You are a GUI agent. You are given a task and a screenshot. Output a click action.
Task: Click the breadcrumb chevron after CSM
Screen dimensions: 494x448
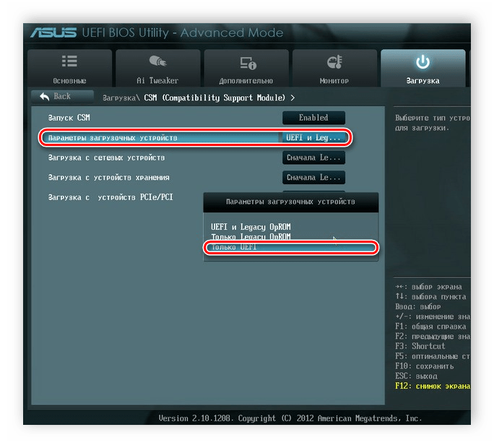pyautogui.click(x=292, y=98)
